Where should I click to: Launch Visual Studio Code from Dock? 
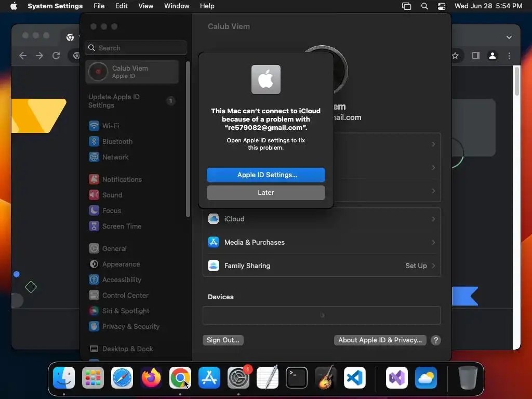click(x=354, y=378)
